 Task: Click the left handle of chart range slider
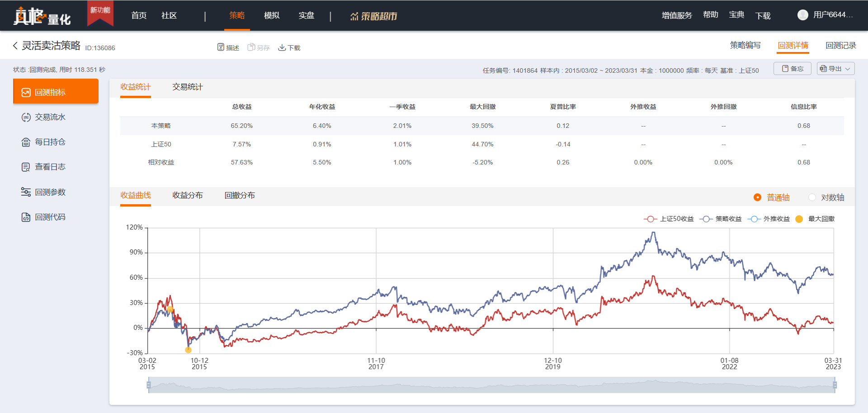[149, 385]
